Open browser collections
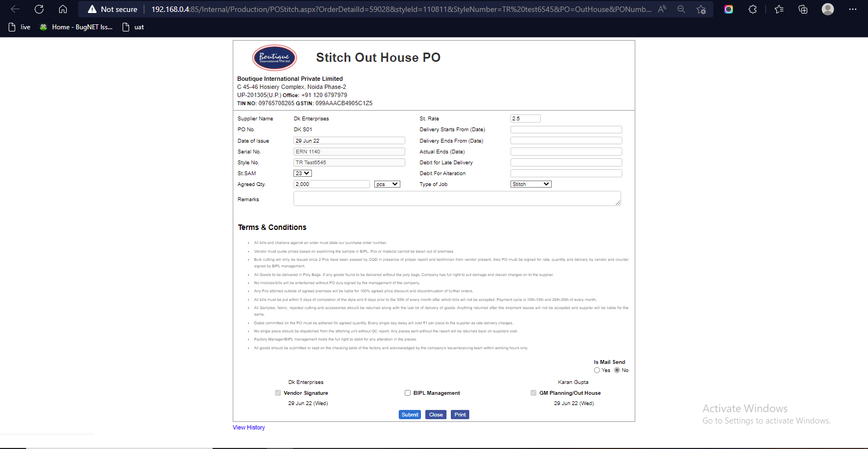 tap(803, 9)
